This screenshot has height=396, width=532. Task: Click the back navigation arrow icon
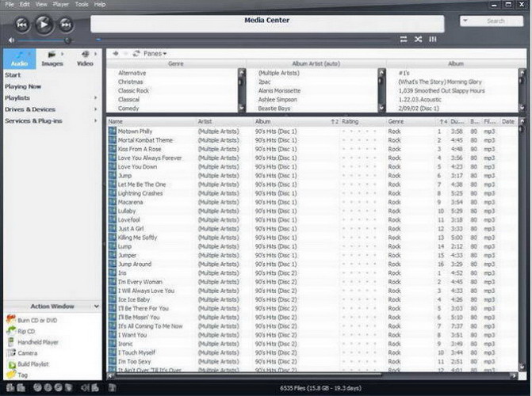[x=116, y=54]
